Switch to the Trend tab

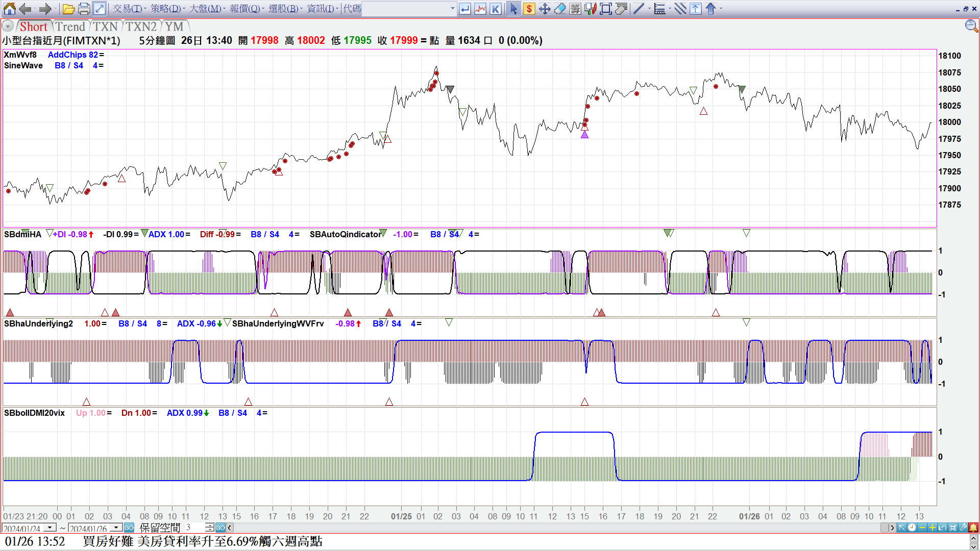(x=70, y=27)
